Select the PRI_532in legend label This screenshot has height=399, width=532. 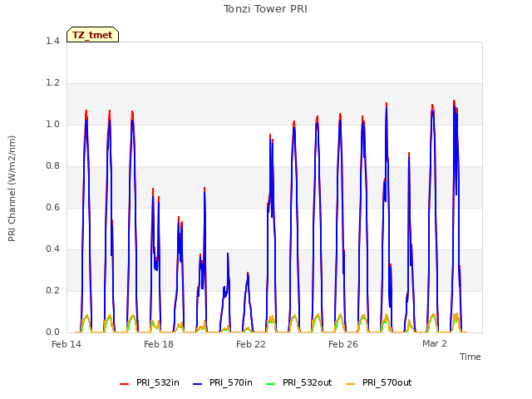(158, 382)
